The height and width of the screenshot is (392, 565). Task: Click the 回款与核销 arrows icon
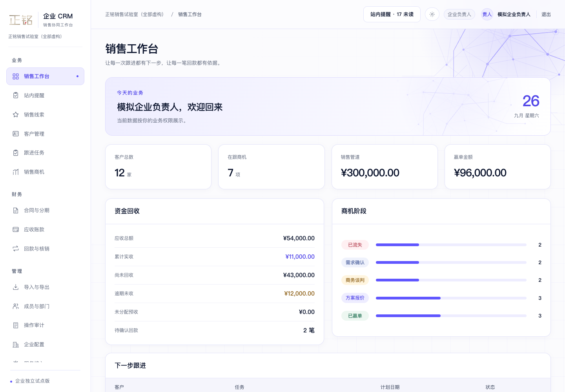point(16,249)
